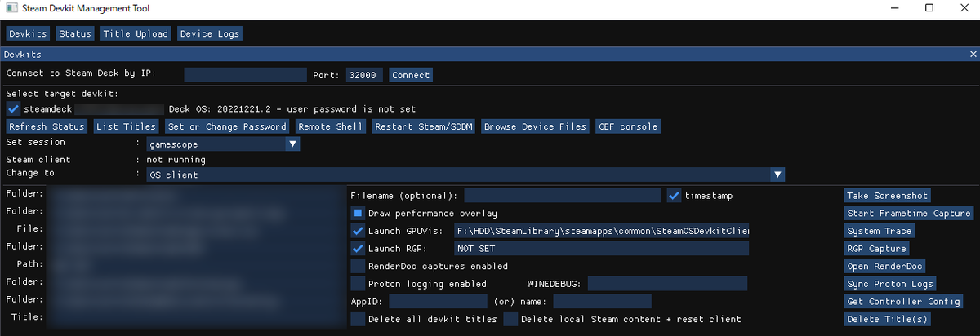Toggle Draw performance overlay checkbox
980x336 pixels.
click(358, 213)
